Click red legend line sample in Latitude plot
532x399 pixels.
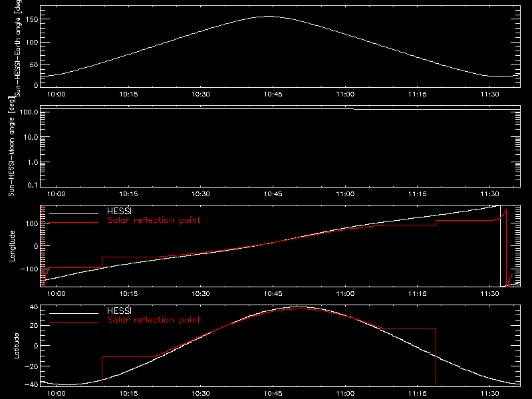click(x=74, y=323)
